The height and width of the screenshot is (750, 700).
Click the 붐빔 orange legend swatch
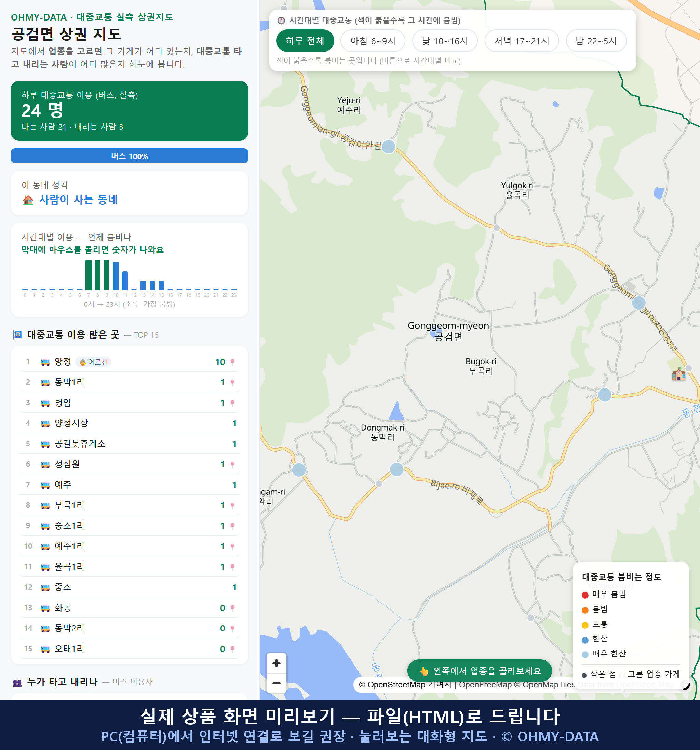coord(585,610)
